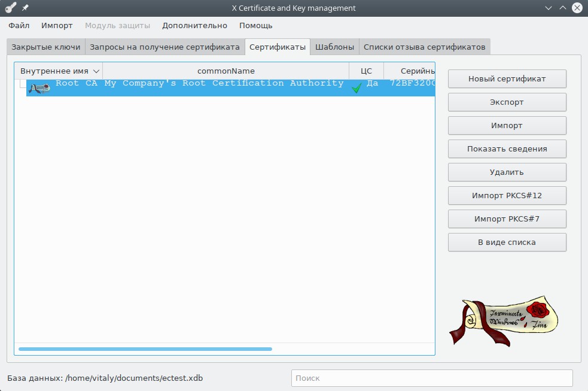
Task: Open the Файл menu
Action: (x=19, y=26)
